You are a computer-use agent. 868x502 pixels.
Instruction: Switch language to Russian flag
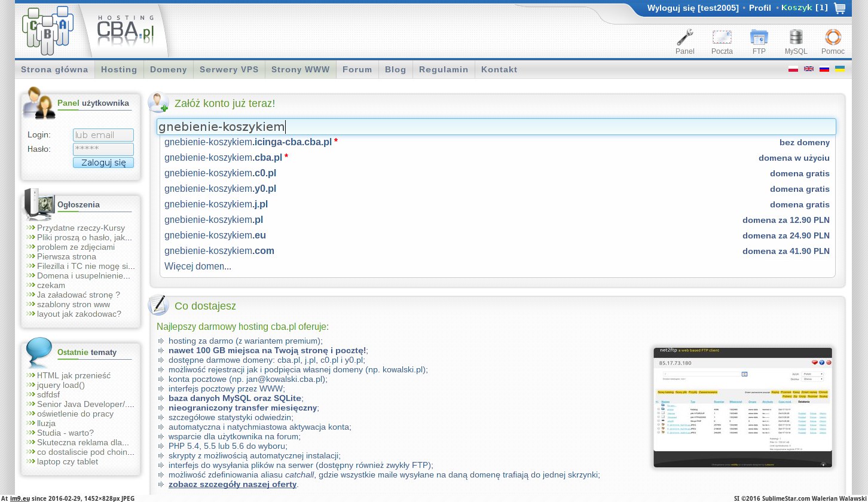pyautogui.click(x=824, y=69)
